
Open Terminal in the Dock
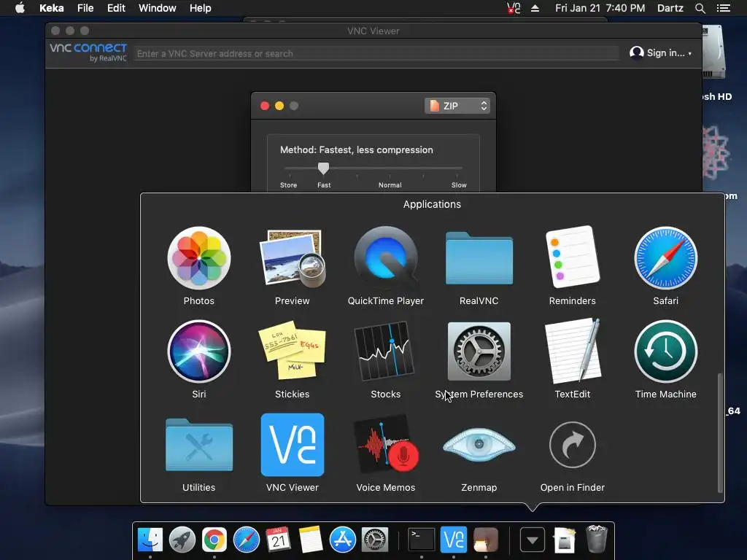[422, 540]
